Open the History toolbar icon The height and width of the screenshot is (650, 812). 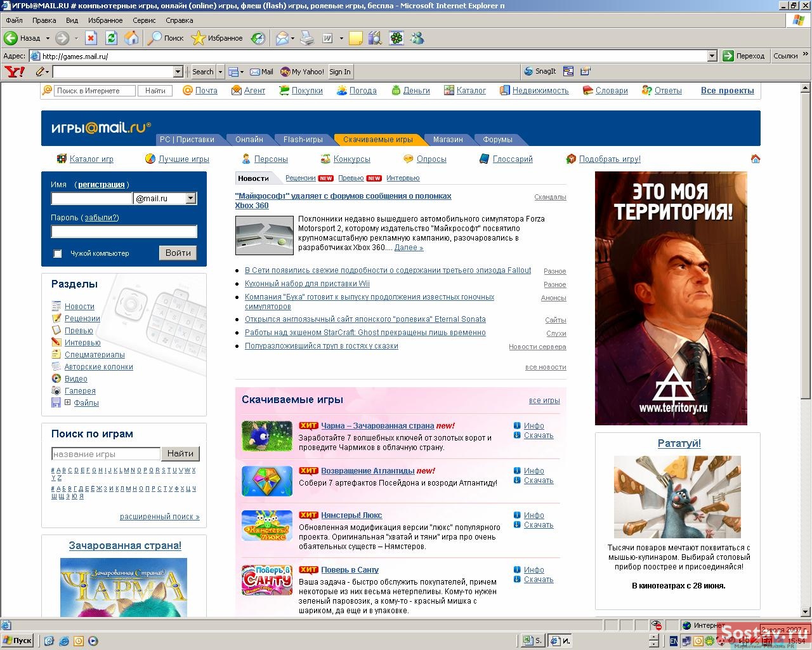258,38
